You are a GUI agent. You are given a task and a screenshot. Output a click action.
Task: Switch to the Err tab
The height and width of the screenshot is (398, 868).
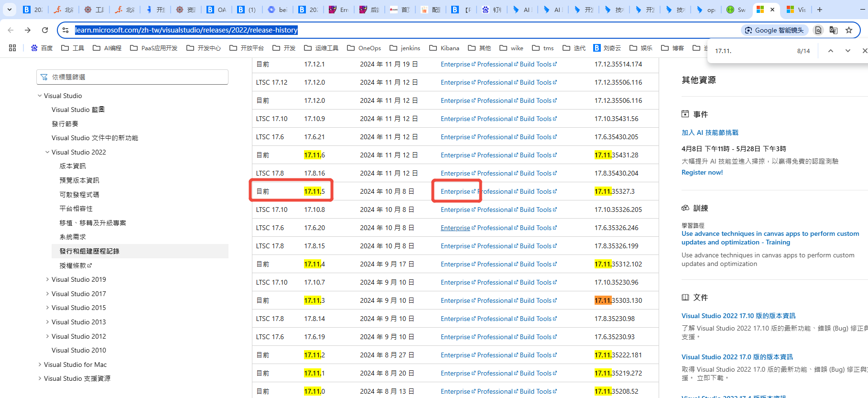(339, 10)
